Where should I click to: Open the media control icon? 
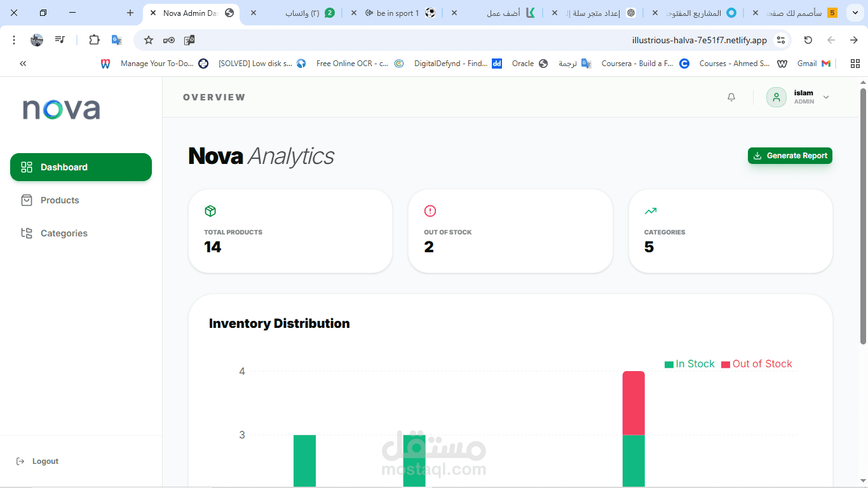(60, 40)
